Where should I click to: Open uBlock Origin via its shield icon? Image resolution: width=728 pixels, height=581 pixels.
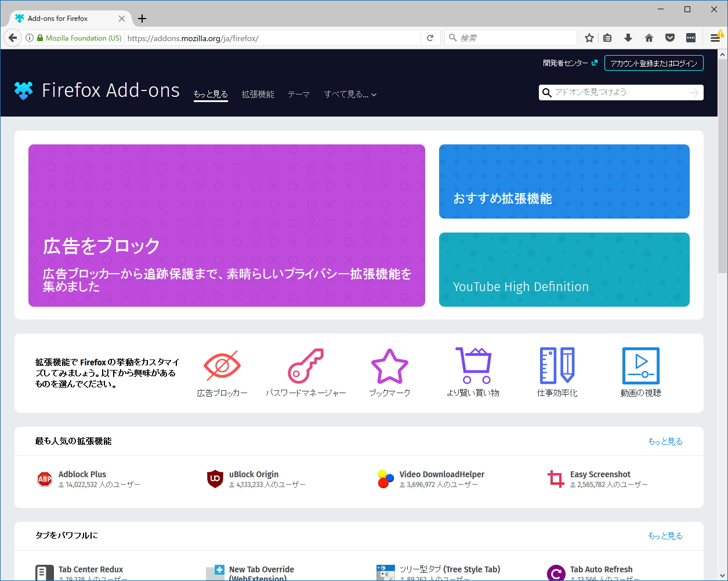pyautogui.click(x=215, y=478)
